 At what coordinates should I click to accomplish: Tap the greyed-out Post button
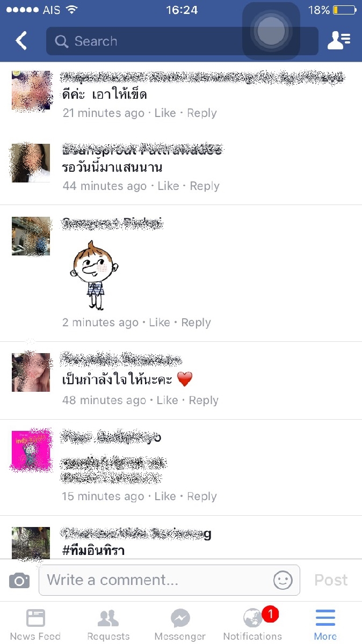pos(331,580)
